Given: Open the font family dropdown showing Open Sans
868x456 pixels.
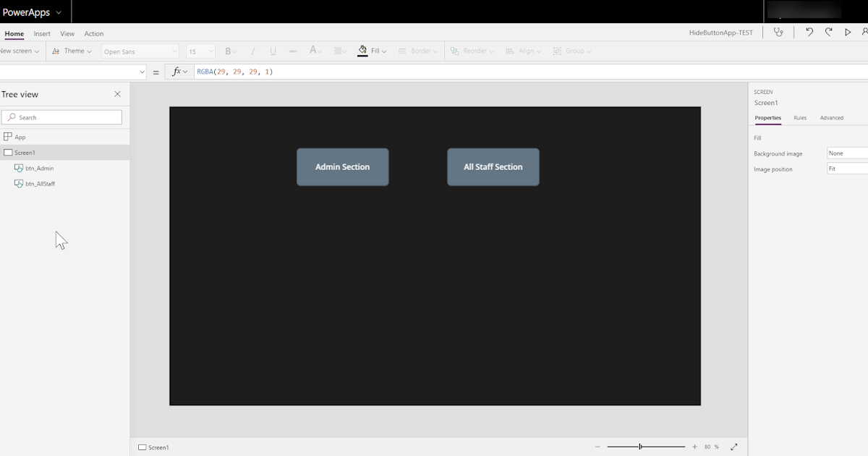Looking at the screenshot, I should (x=139, y=51).
